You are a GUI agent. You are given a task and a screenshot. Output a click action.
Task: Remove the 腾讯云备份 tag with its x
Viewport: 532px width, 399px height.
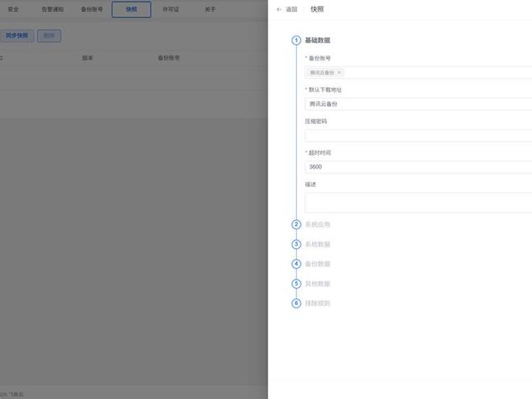(338, 72)
